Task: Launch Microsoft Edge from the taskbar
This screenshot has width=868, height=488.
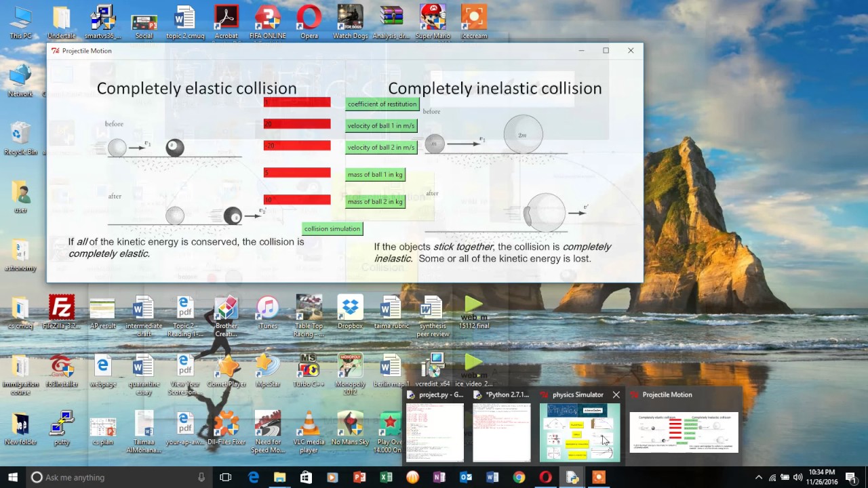Action: [x=254, y=477]
